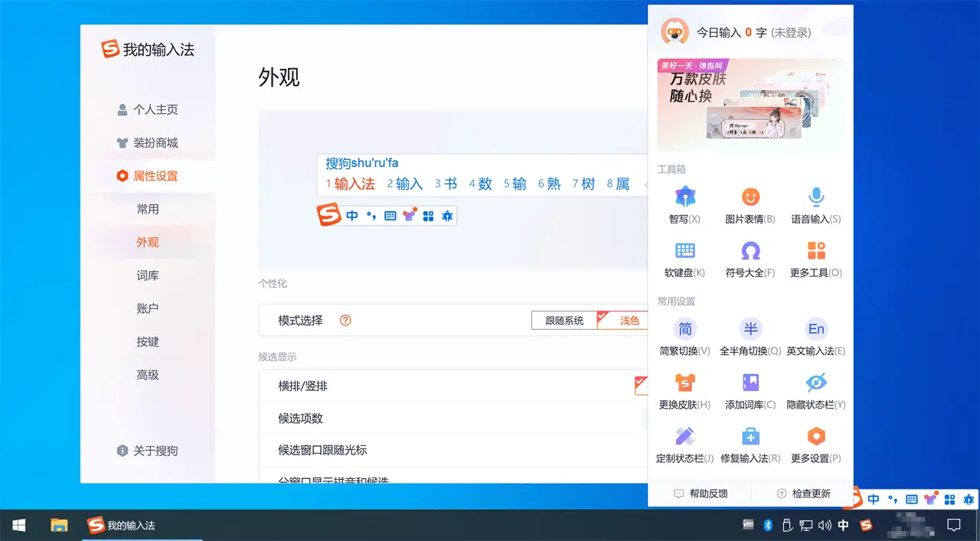Switch to the 高级 settings tab
The image size is (980, 541).
(x=148, y=375)
